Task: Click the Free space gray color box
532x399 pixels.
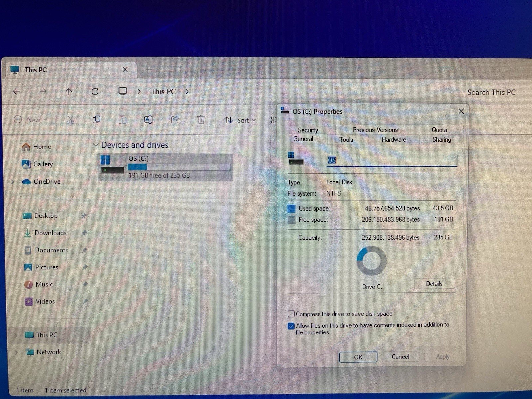Action: (291, 220)
